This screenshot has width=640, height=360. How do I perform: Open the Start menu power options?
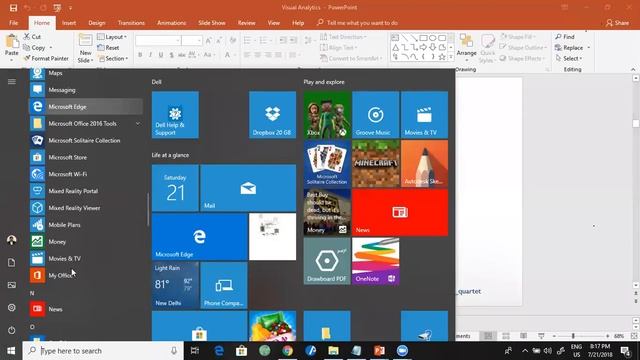point(11,330)
